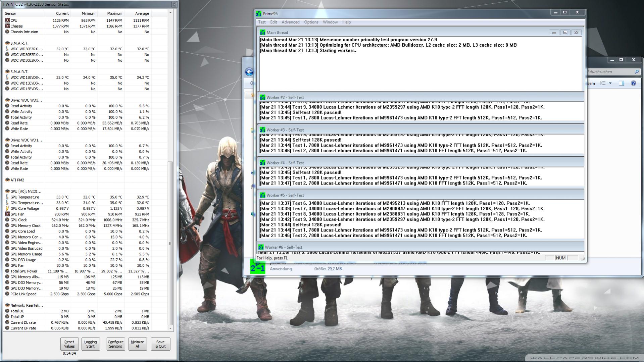This screenshot has width=644, height=362.
Task: Open the Edit menu in Prime95
Action: pos(274,22)
